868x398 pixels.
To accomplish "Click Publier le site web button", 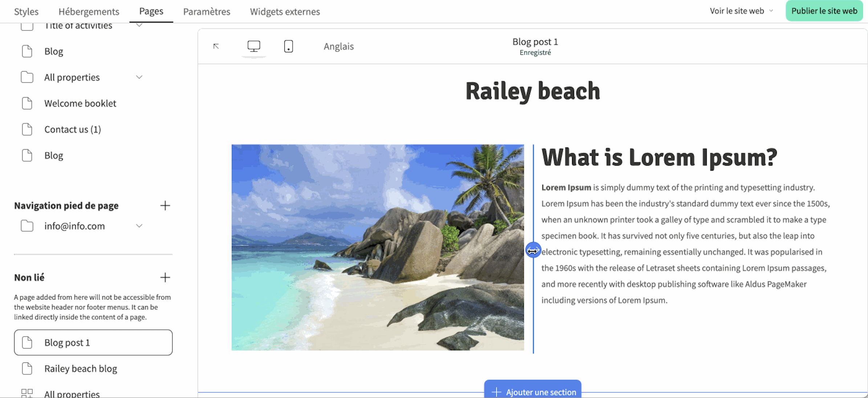I will point(824,11).
